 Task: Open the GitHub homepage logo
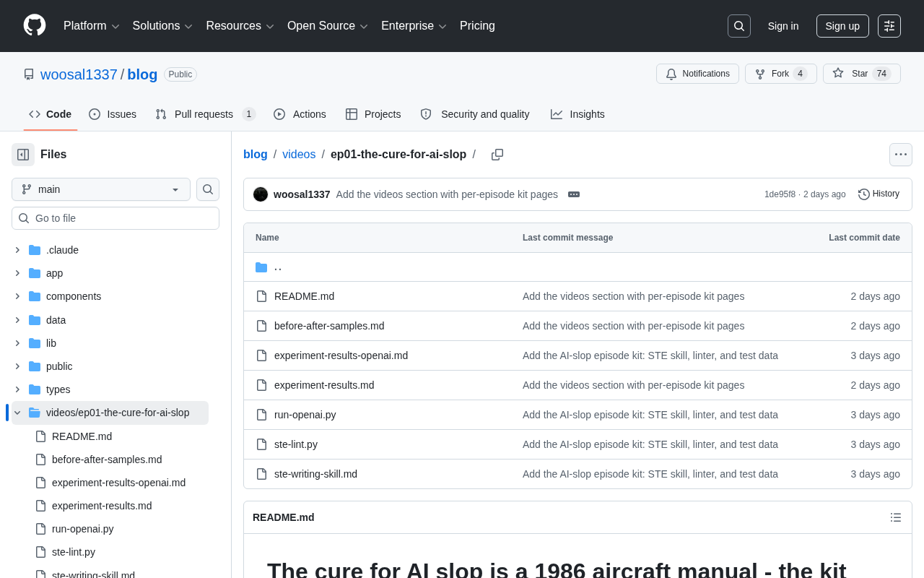point(35,25)
